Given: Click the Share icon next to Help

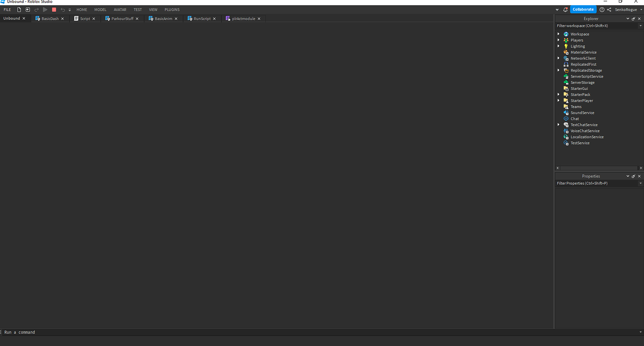Looking at the screenshot, I should click(609, 9).
